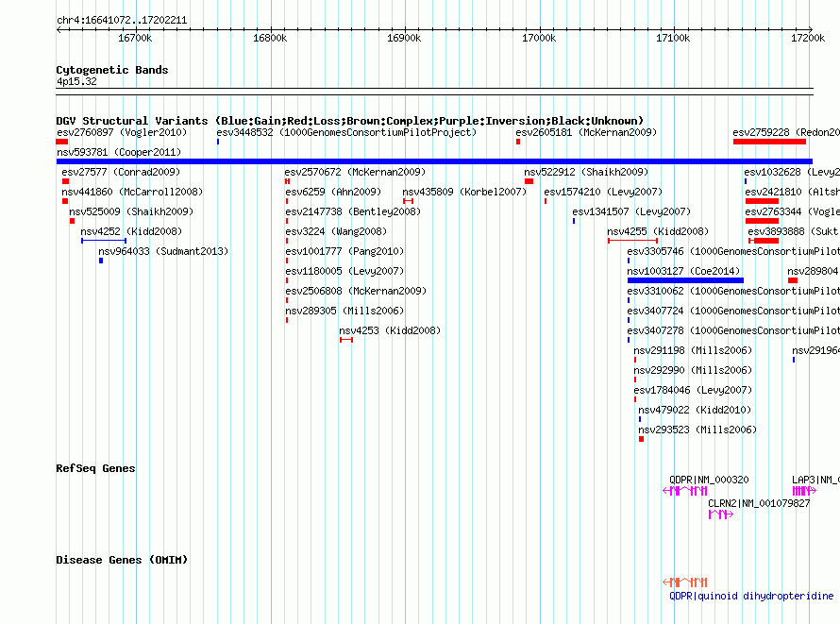Click the nsv964033 (Sudmant2013) label
The image size is (840, 624).
(x=163, y=251)
